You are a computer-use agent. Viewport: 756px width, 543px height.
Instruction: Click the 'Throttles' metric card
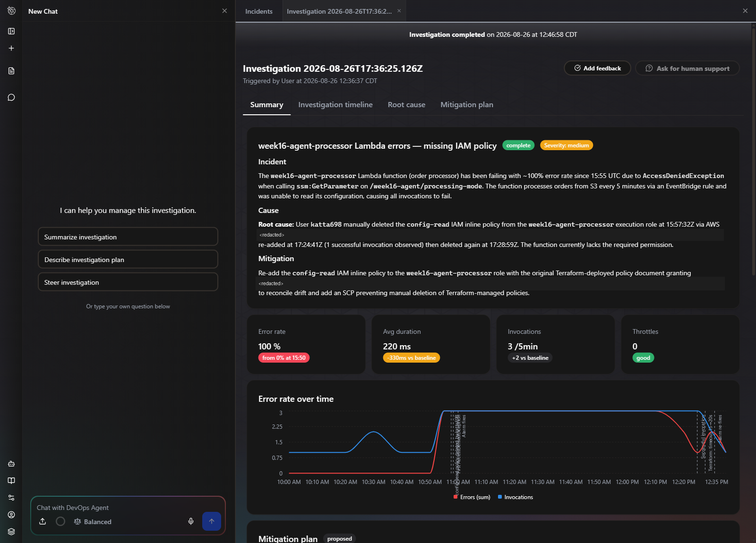[x=680, y=344]
